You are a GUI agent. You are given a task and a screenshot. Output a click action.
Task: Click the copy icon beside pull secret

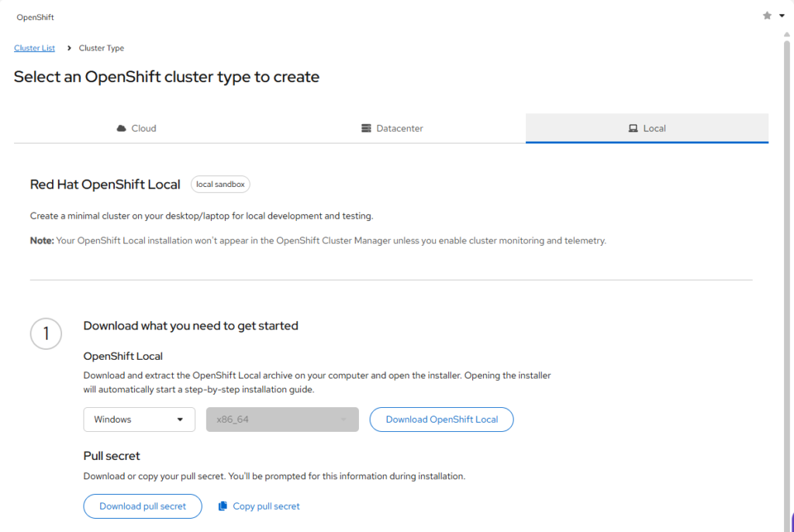point(223,506)
